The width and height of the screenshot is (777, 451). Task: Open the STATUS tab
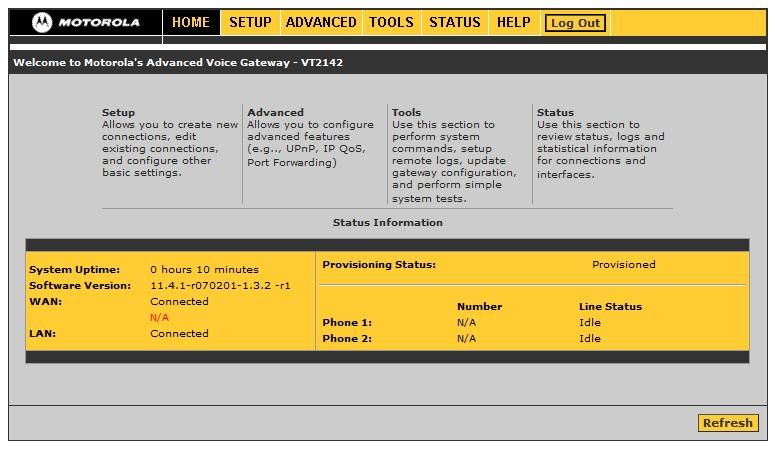[455, 23]
